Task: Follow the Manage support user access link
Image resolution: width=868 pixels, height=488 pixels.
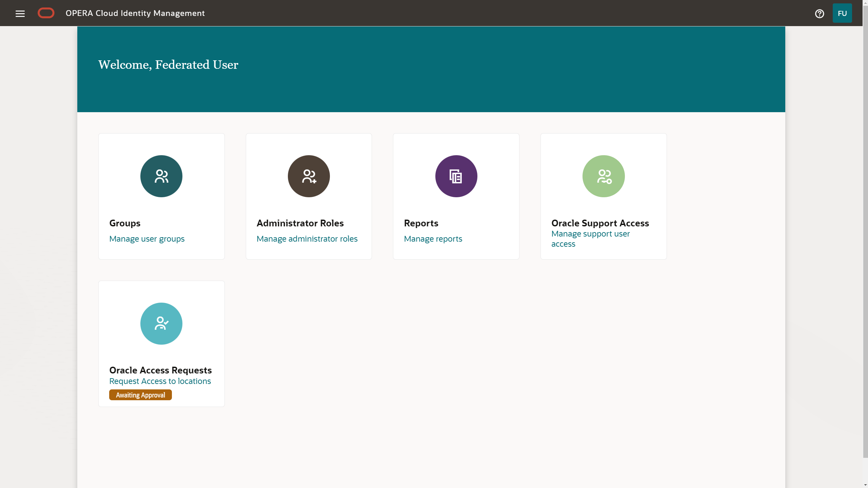Action: click(590, 239)
